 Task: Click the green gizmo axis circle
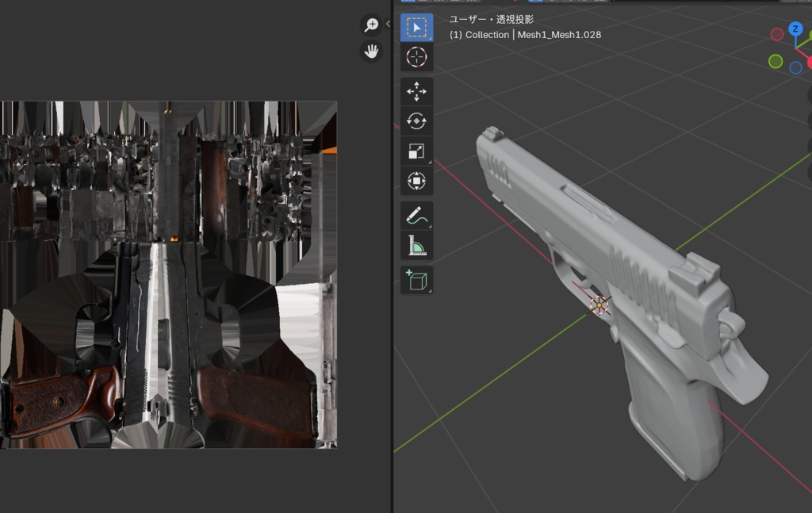tap(776, 61)
